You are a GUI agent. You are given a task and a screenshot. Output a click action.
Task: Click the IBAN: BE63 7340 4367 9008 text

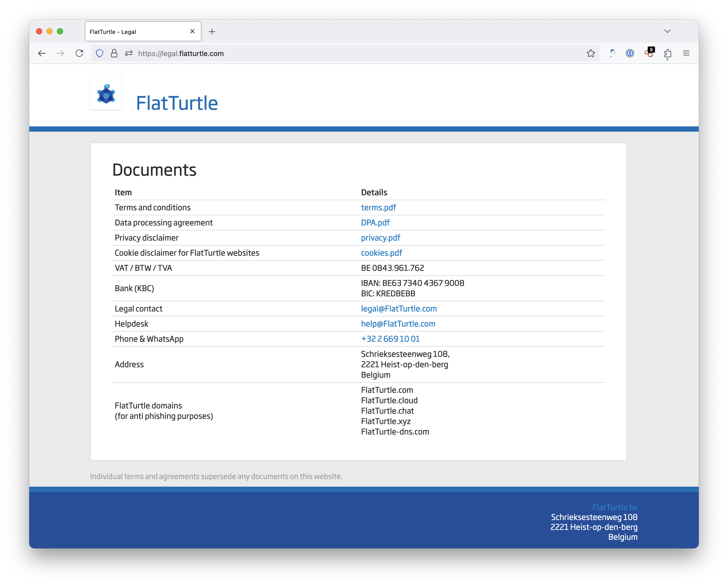412,283
